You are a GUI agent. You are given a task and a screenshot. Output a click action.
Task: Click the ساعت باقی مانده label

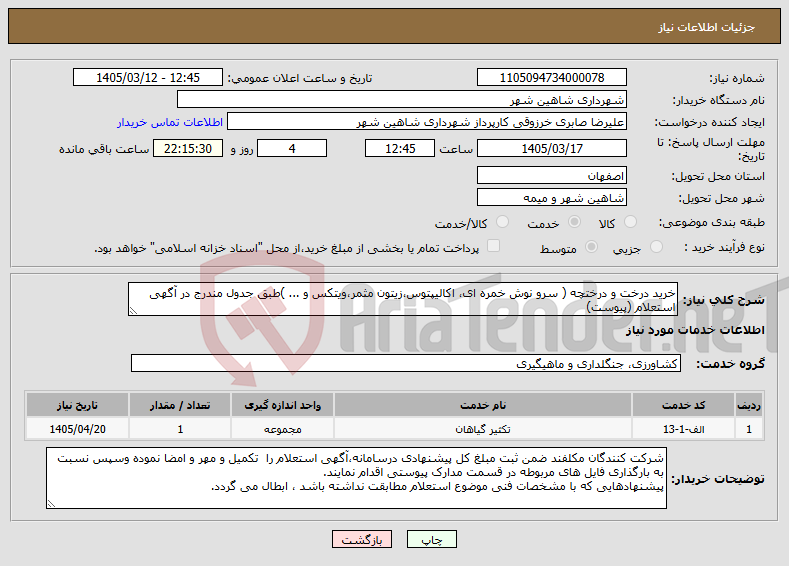click(x=104, y=149)
